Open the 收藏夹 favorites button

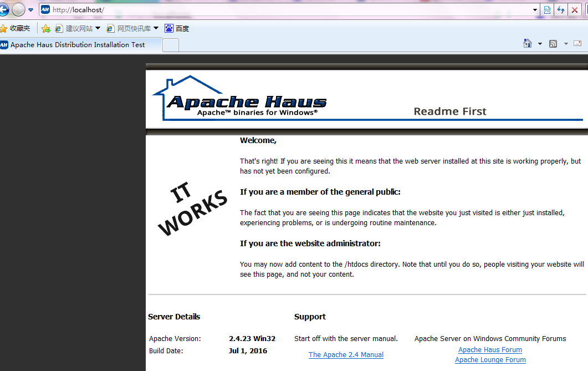[16, 28]
